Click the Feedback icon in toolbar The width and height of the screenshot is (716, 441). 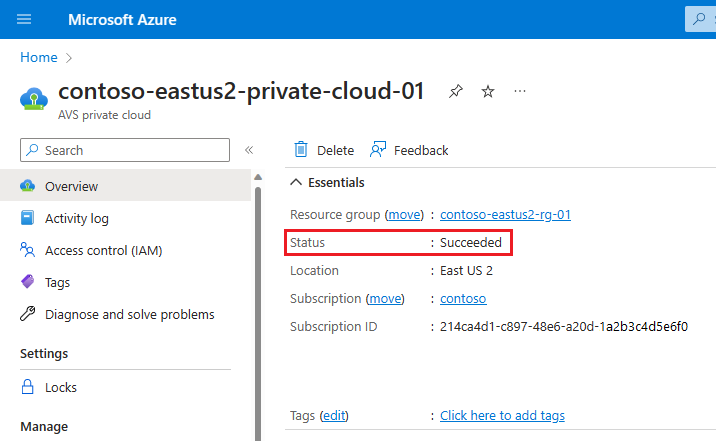(378, 150)
